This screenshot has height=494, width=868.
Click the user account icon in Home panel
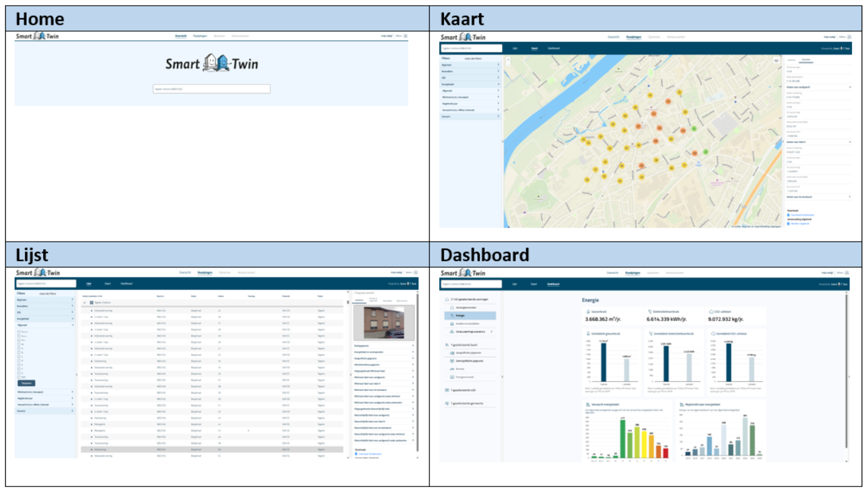(x=405, y=36)
